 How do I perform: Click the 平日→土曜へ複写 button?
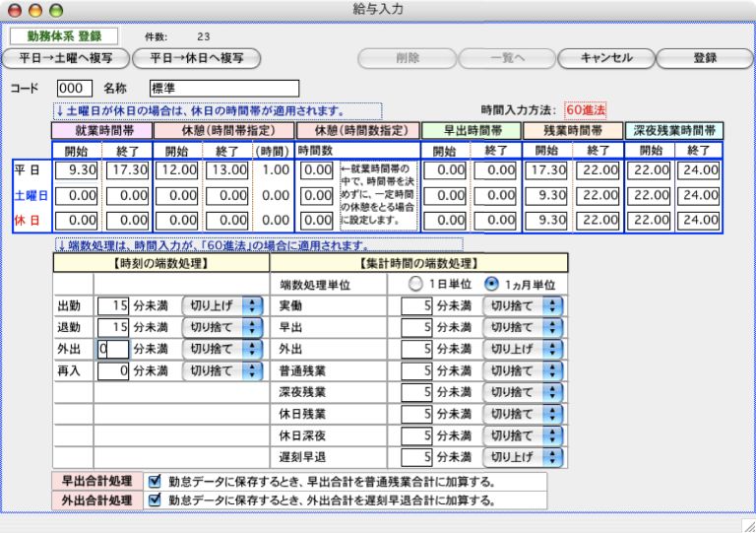click(x=66, y=57)
